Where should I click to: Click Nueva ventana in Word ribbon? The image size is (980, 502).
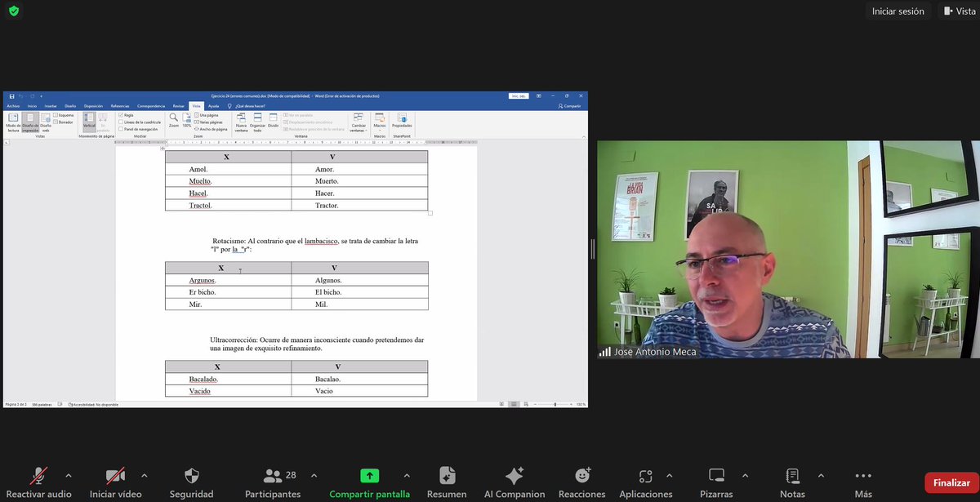[x=241, y=122]
